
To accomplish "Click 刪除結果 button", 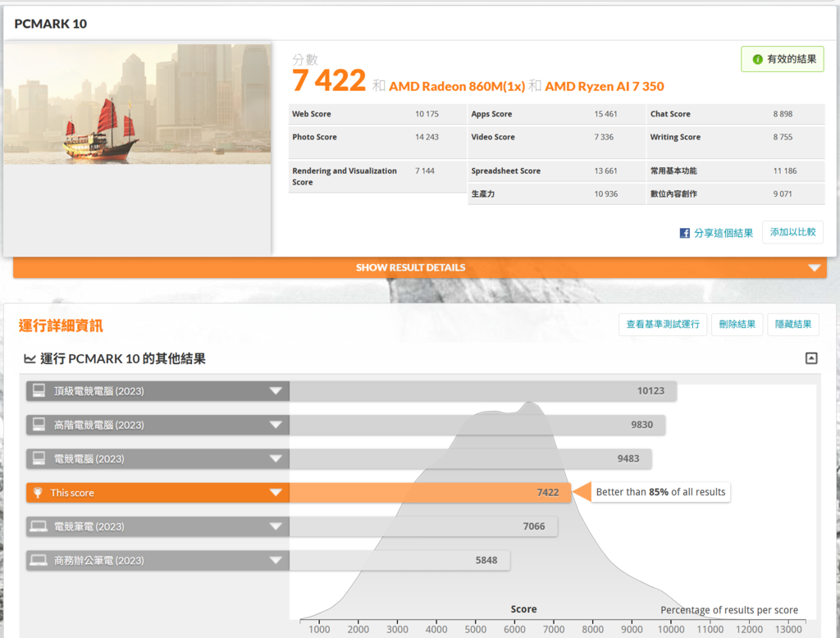I will [x=737, y=325].
